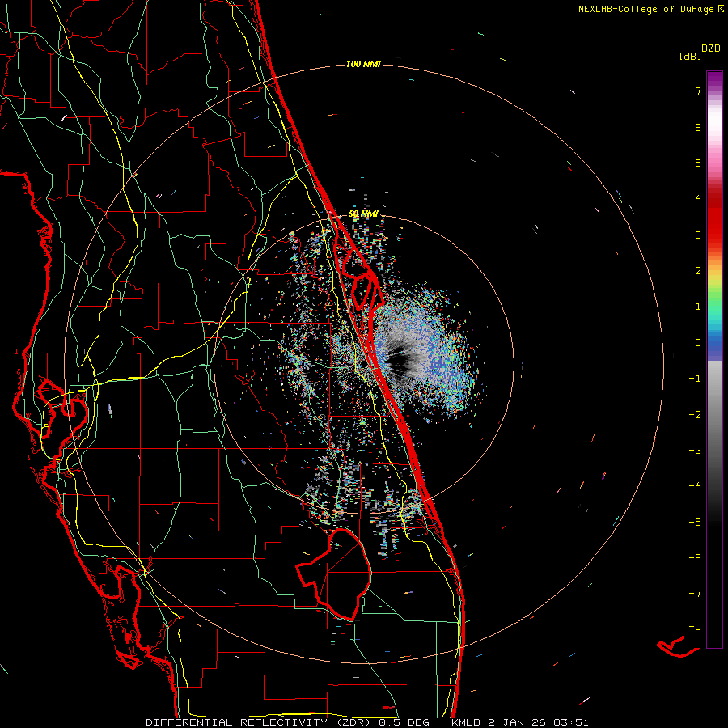Click the 7 value on color scale
728x728 pixels.
pyautogui.click(x=698, y=91)
